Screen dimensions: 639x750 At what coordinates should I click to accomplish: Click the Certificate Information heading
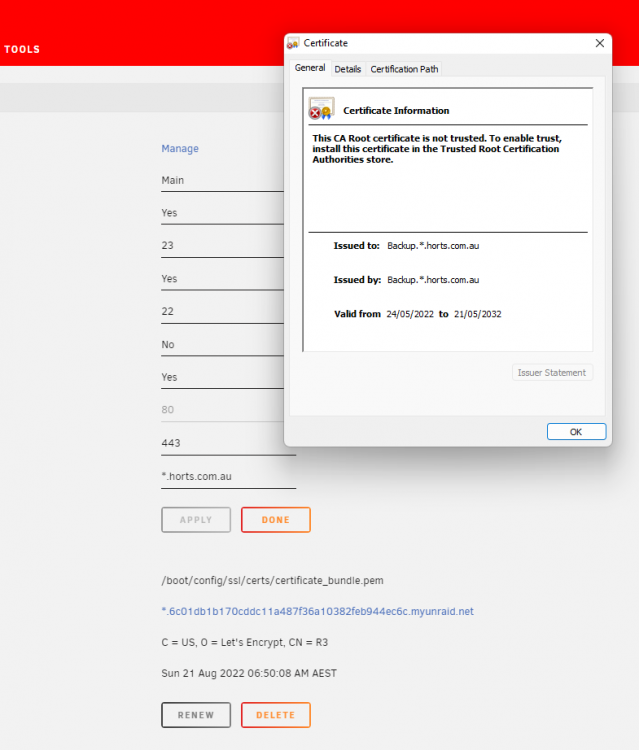397,111
